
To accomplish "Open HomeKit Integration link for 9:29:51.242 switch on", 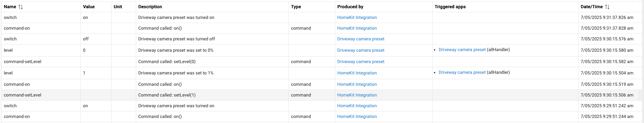I will 357,106.
